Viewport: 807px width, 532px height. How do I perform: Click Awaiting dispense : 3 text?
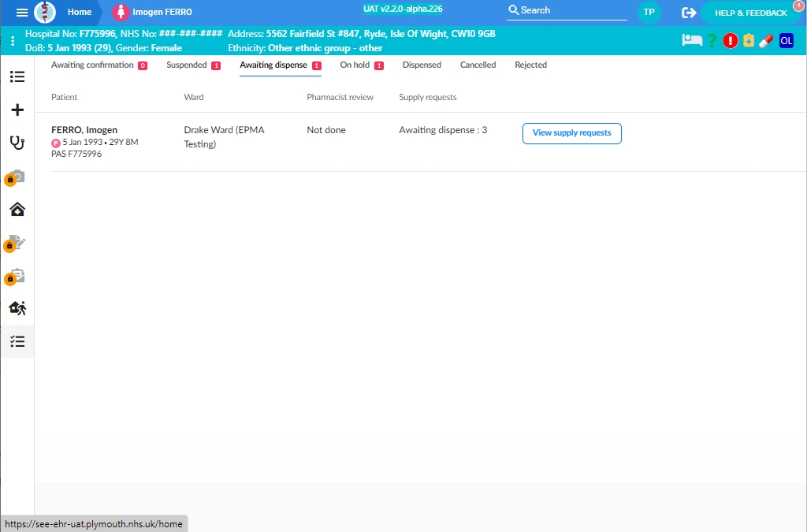point(443,130)
